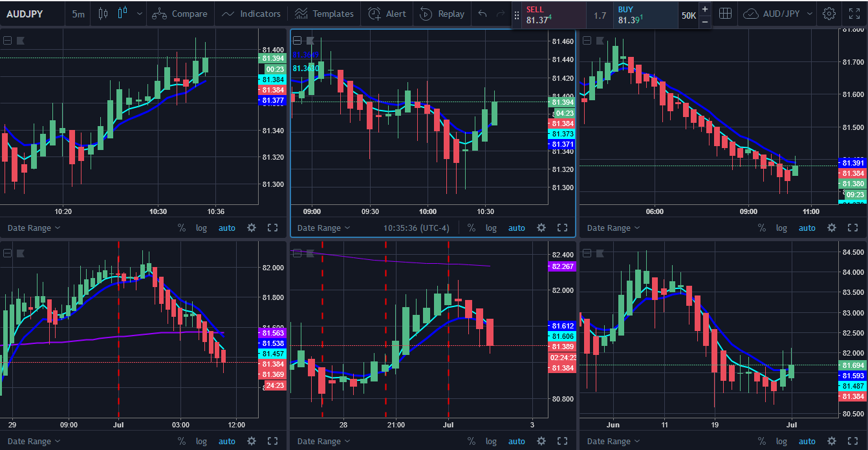Toggle percent scale on bottom-left chart

tap(182, 441)
